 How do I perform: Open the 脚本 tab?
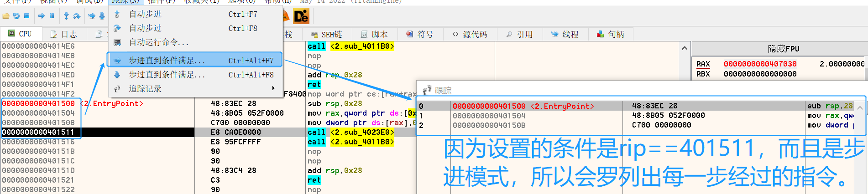(375, 35)
